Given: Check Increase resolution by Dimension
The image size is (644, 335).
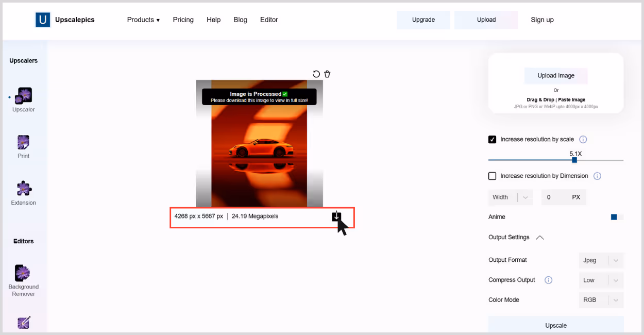Looking at the screenshot, I should click(493, 176).
